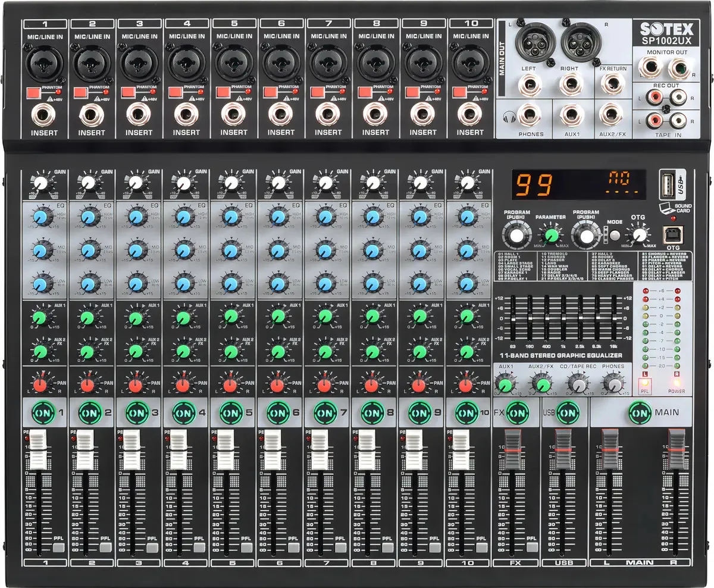Switch on channel 1 phantom power
714x588 pixels.
(33, 93)
